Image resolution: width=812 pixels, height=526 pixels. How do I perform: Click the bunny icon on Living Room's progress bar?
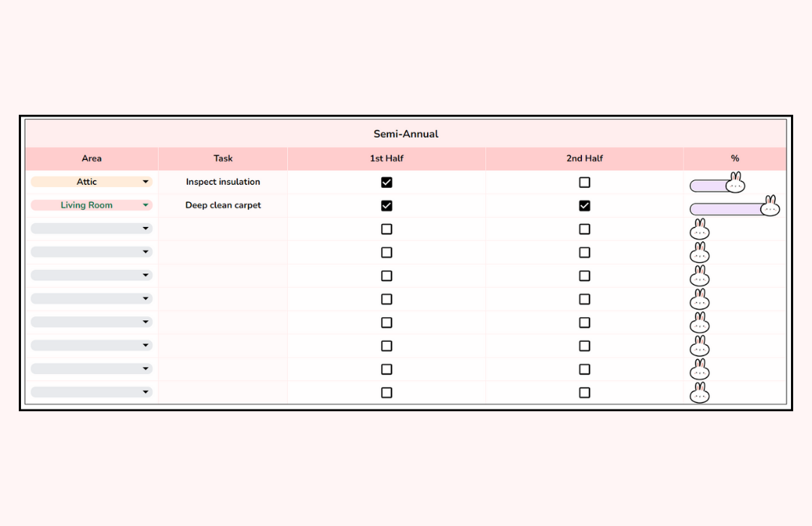(770, 204)
